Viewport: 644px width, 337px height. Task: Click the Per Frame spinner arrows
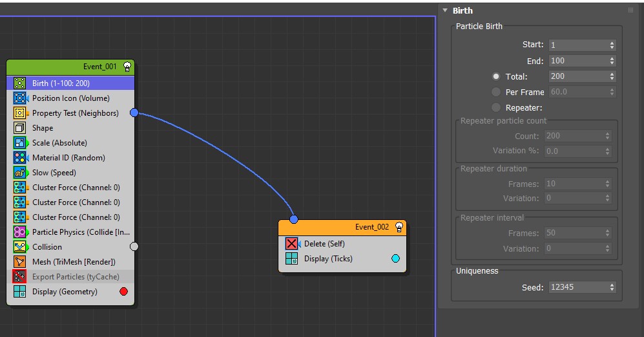coord(612,92)
